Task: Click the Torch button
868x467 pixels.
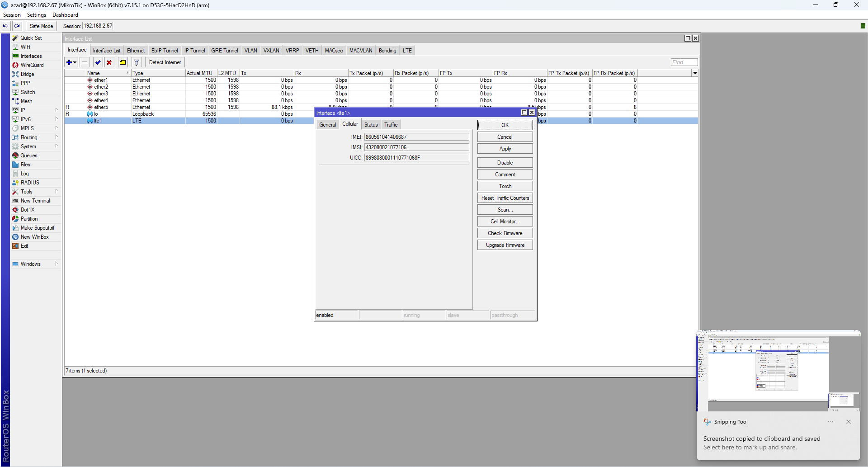Action: [505, 186]
